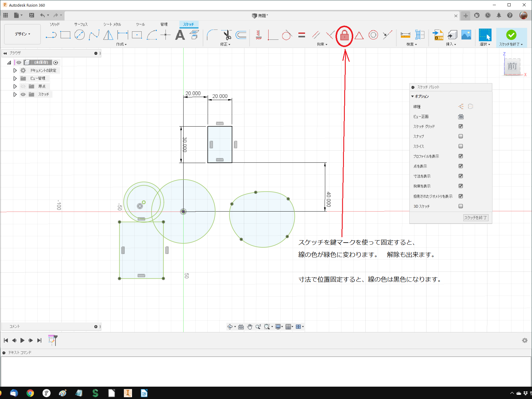Image resolution: width=532 pixels, height=399 pixels.
Task: Click the Measure ruler icon
Action: click(405, 35)
